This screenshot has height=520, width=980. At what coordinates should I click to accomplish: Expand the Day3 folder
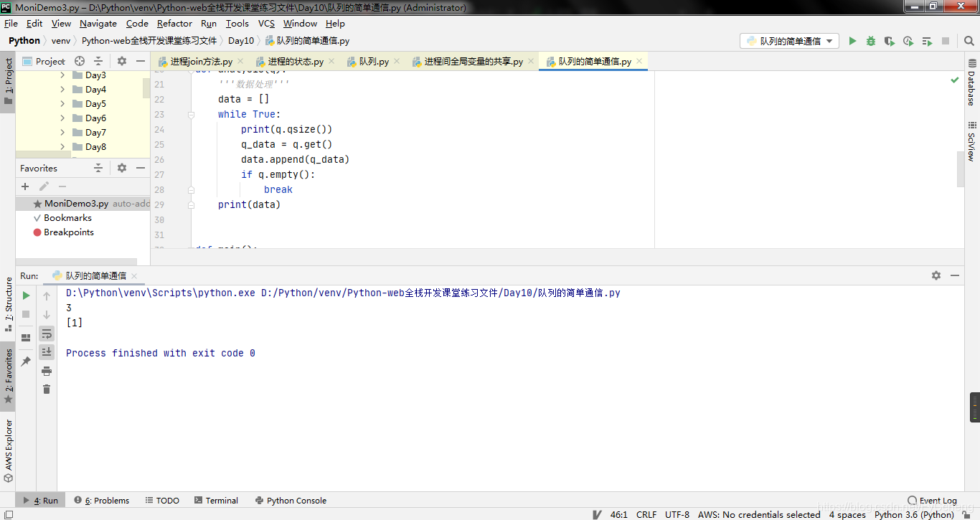click(x=62, y=75)
